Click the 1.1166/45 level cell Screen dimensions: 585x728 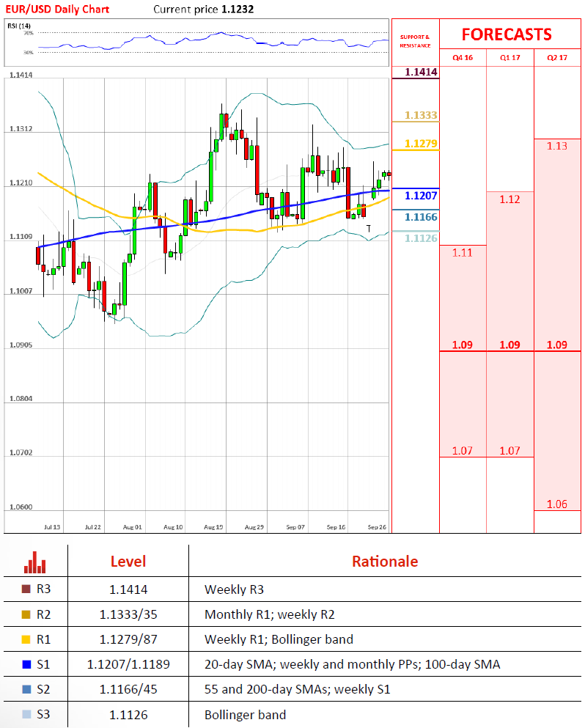[128, 689]
